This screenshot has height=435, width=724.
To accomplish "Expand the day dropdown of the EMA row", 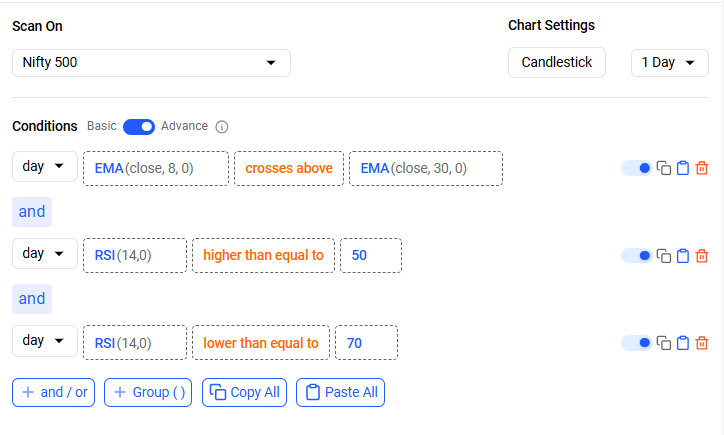I will (x=45, y=166).
